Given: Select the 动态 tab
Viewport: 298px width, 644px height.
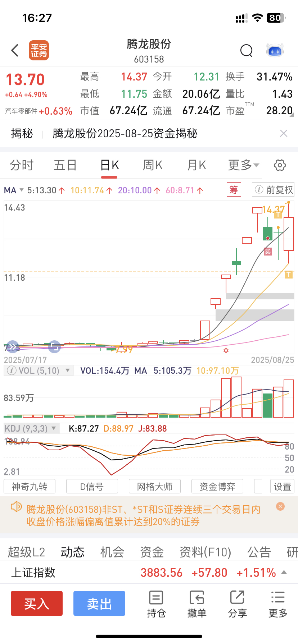Looking at the screenshot, I should [x=73, y=552].
